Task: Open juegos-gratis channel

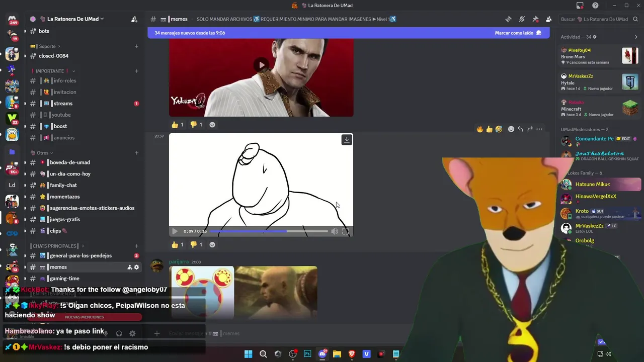Action: tap(85, 219)
